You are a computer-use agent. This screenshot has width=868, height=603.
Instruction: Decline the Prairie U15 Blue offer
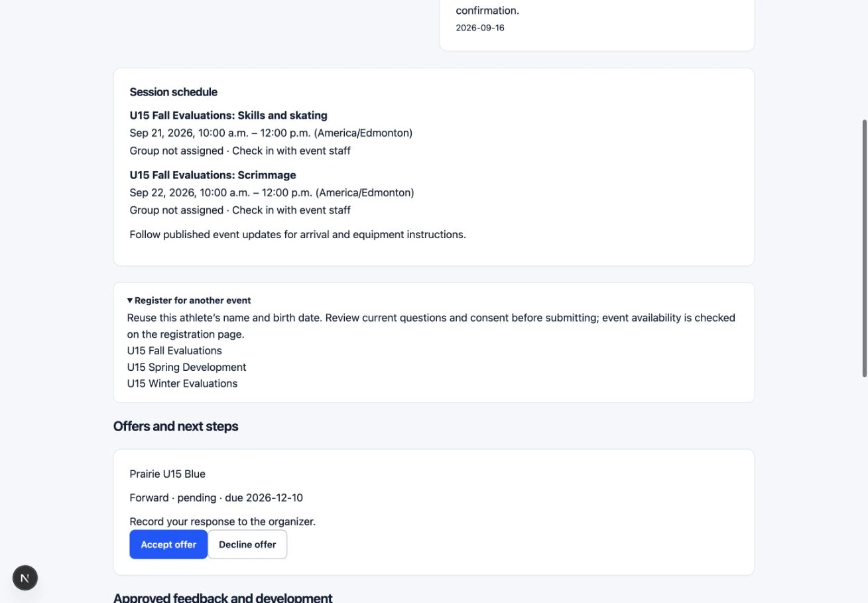(x=247, y=545)
